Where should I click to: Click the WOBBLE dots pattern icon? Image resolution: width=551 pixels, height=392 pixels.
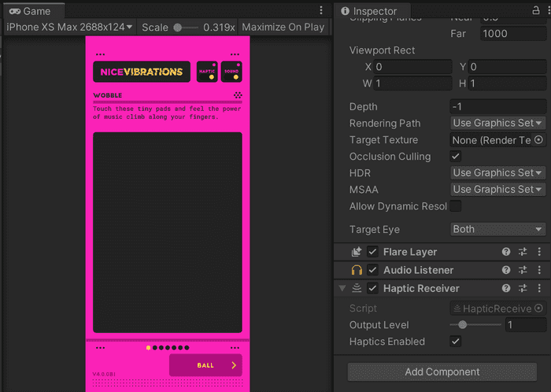click(238, 94)
